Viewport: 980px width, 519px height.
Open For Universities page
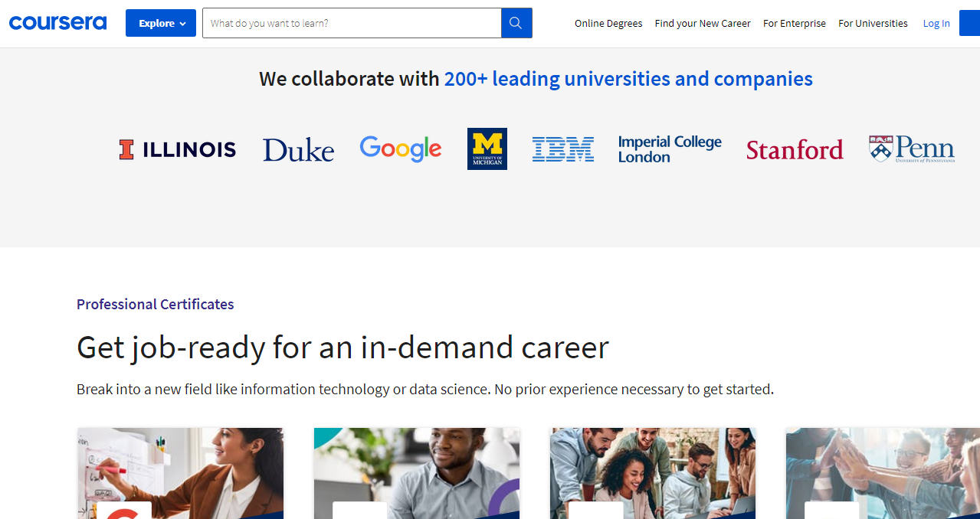tap(873, 24)
